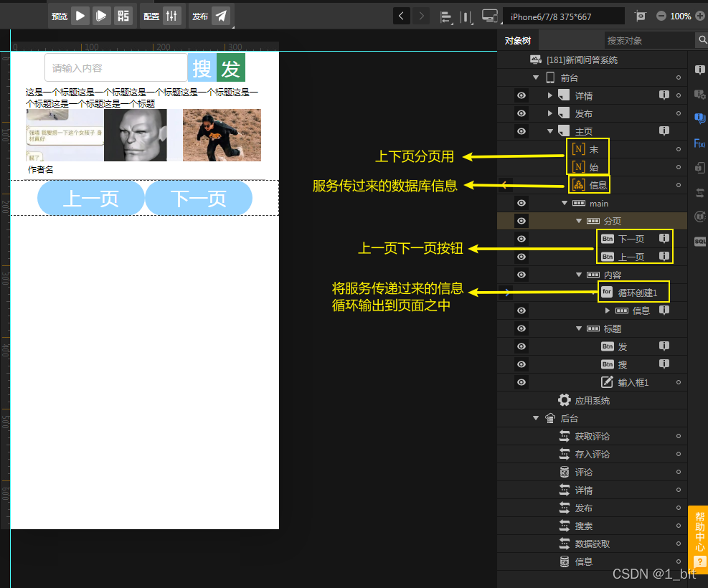Click 下一页 button on canvas

[199, 198]
